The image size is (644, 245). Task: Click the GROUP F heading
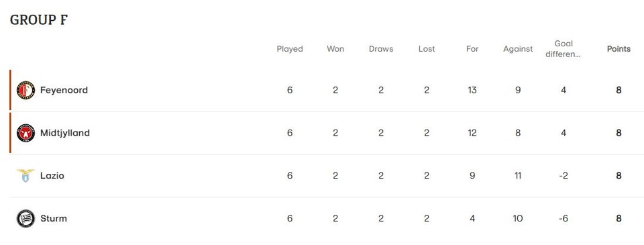(39, 19)
